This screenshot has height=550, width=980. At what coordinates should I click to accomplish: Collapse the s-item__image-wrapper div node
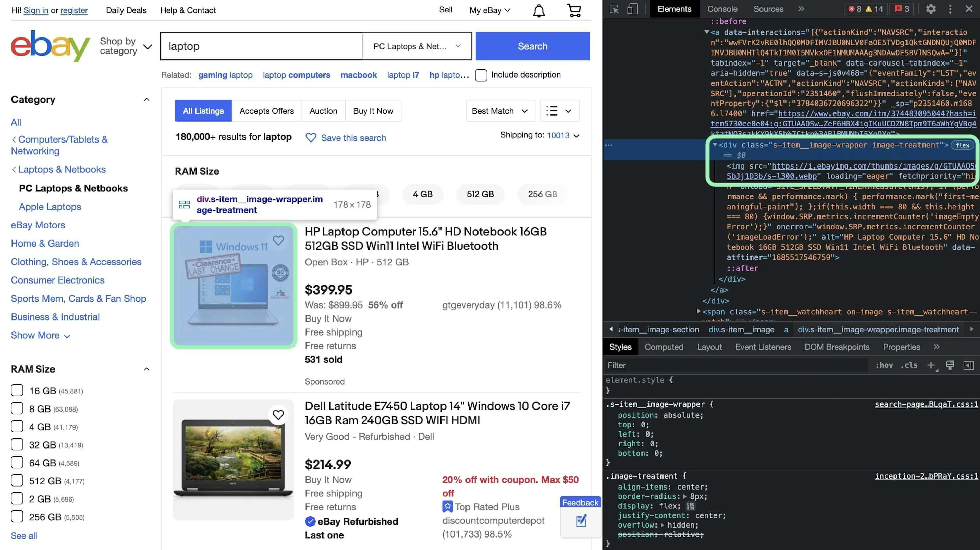coord(715,145)
